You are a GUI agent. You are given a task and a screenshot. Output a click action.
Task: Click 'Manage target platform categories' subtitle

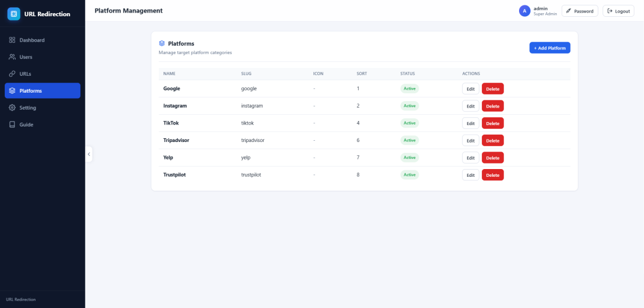[195, 52]
